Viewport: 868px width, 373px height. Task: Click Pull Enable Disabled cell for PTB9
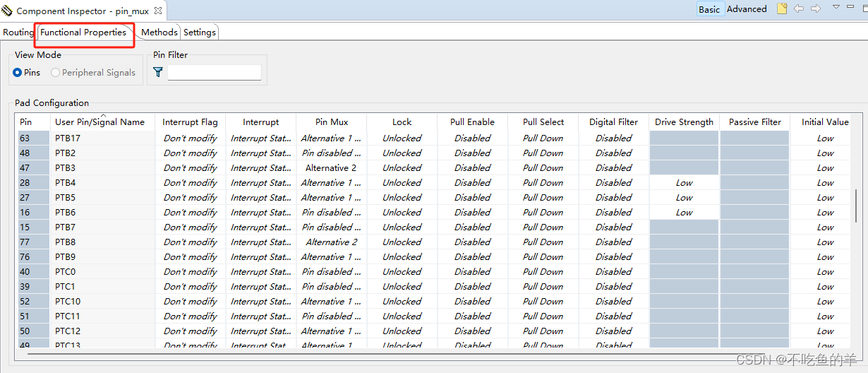[x=472, y=256]
